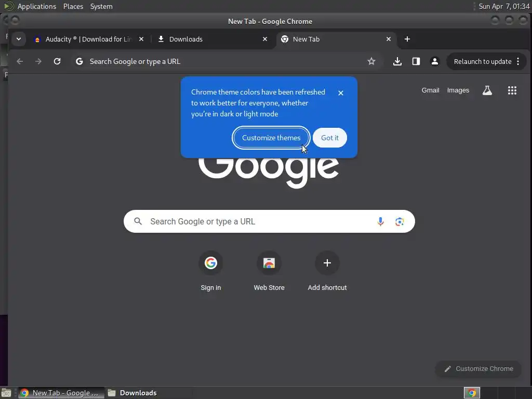
Task: Close the Audacity download tab
Action: 141,39
